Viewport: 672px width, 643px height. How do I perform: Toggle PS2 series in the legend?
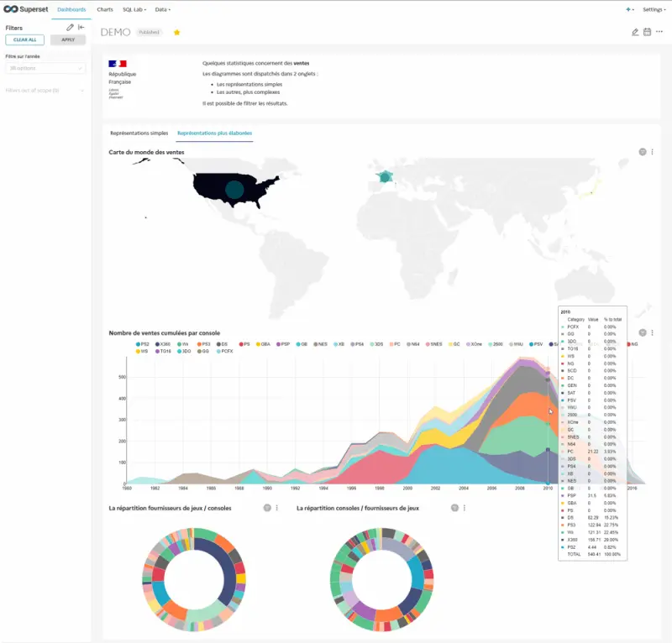point(142,344)
